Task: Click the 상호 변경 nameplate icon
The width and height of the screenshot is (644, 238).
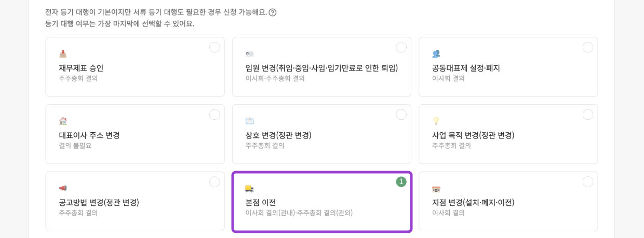Action: click(x=249, y=121)
